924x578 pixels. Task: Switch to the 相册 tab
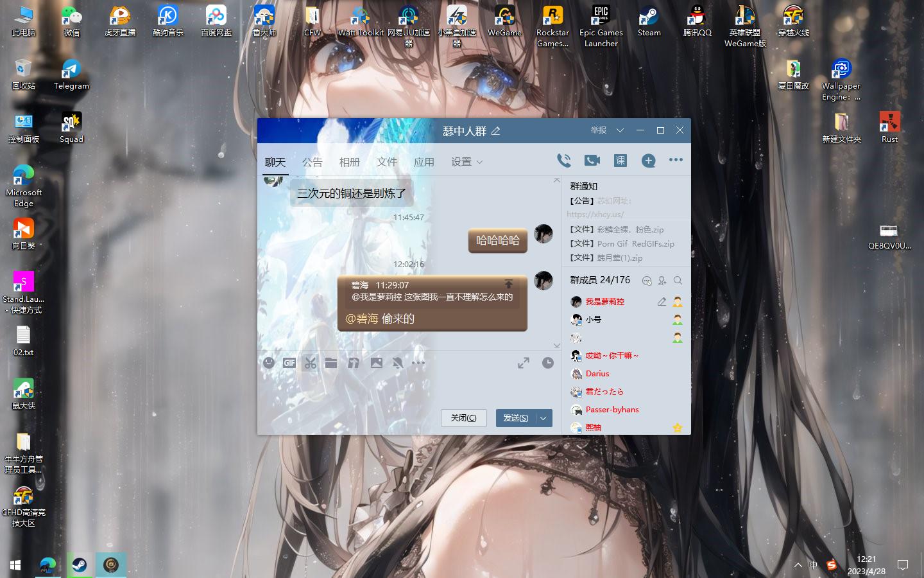(350, 162)
